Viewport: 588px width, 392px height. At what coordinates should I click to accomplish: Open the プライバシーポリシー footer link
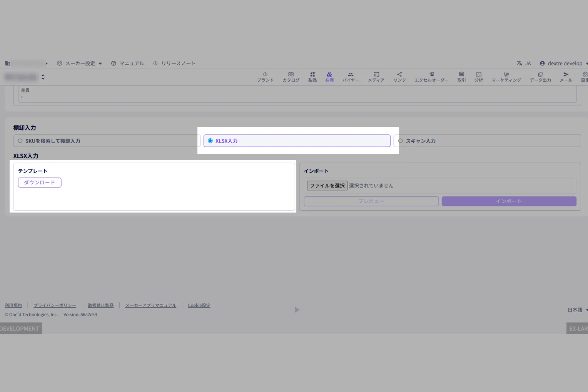click(55, 305)
